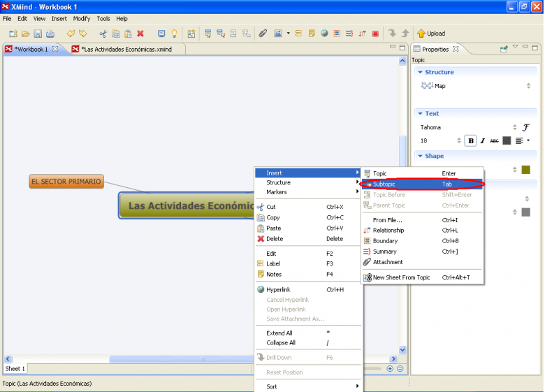Click the Upload button
545x392 pixels.
pos(431,34)
